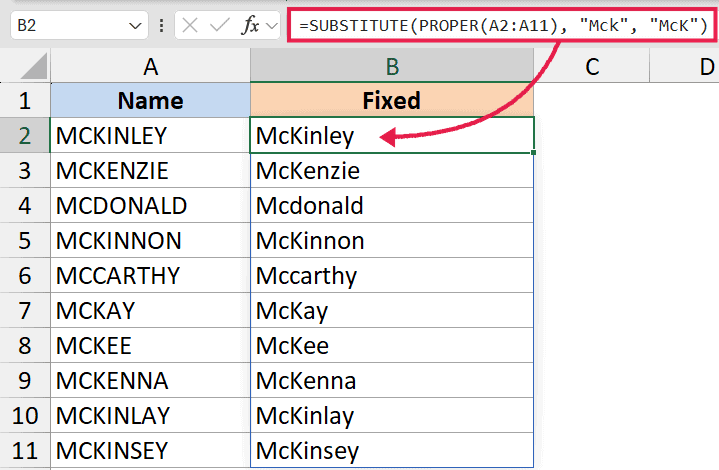Image resolution: width=719 pixels, height=470 pixels.
Task: Click cell containing MCKINLAY
Action: point(150,415)
